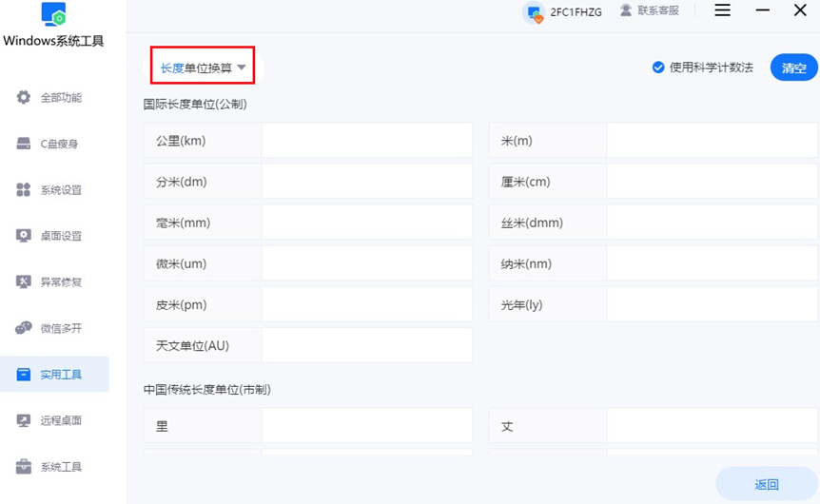
Task: Focus the 毫米(mm) input field
Action: [366, 223]
